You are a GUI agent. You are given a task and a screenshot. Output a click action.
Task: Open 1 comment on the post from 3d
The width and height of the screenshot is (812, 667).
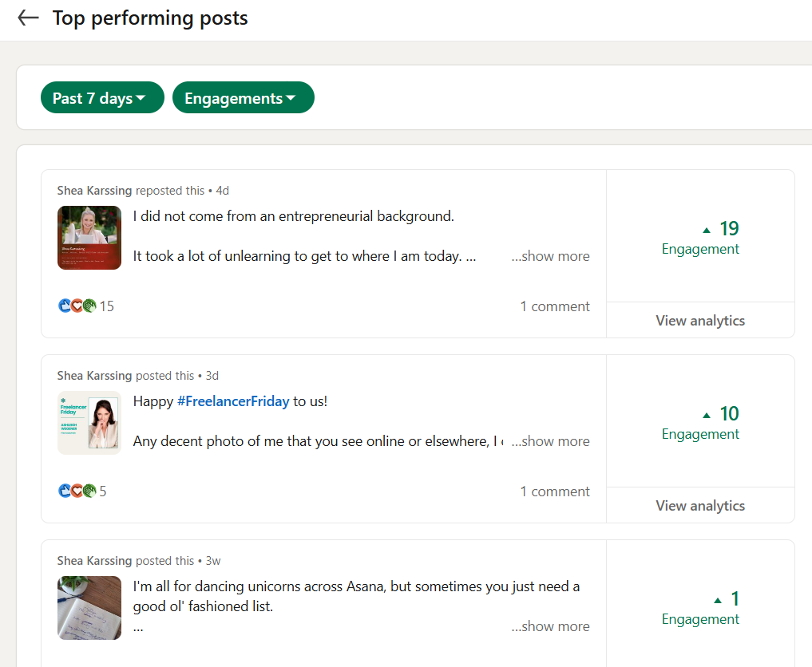555,491
